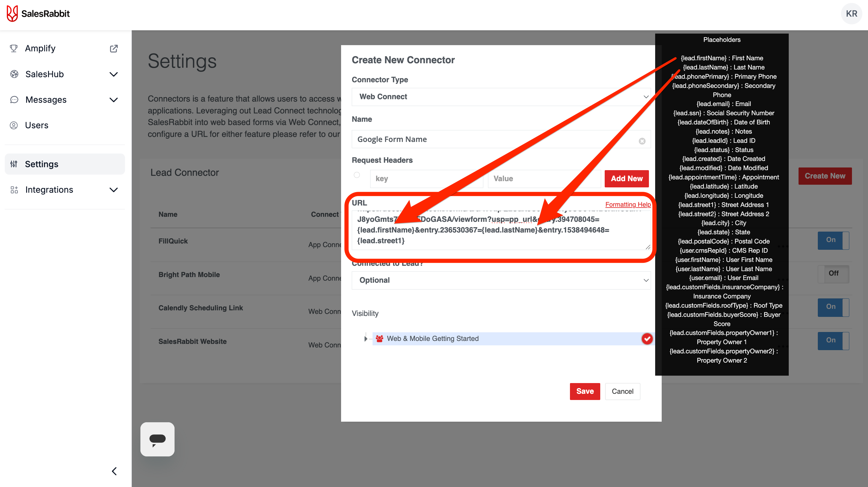Click the Save button
The height and width of the screenshot is (487, 868).
(x=585, y=391)
